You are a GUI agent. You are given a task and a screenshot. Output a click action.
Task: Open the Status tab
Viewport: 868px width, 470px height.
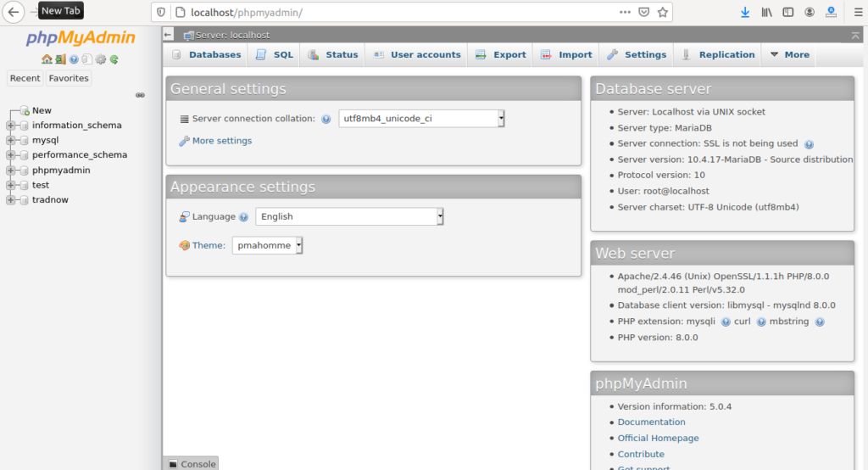pyautogui.click(x=333, y=55)
